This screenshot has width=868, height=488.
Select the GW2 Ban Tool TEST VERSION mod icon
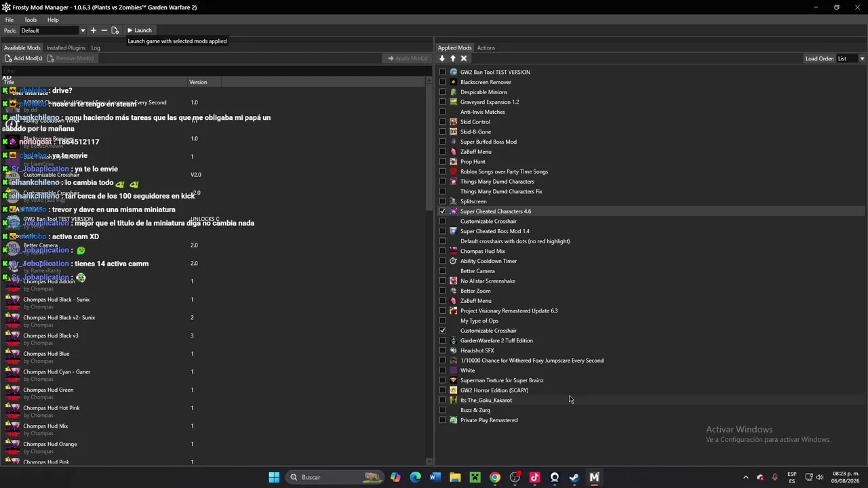click(454, 72)
